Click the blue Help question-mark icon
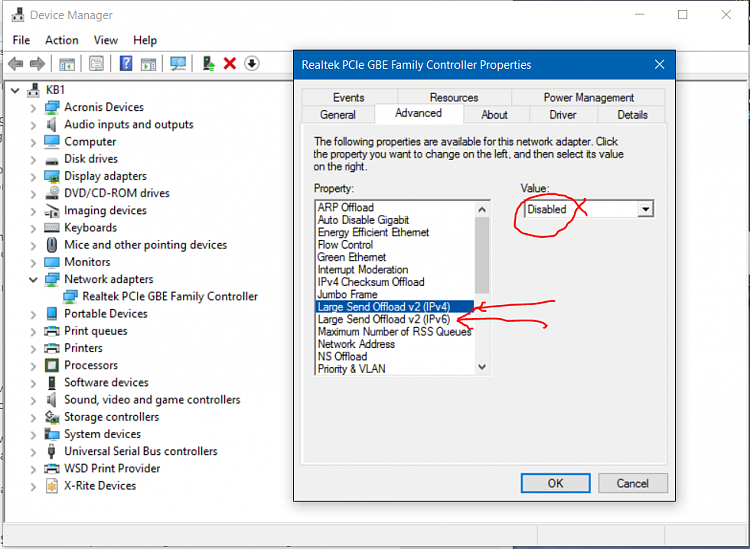 126,63
